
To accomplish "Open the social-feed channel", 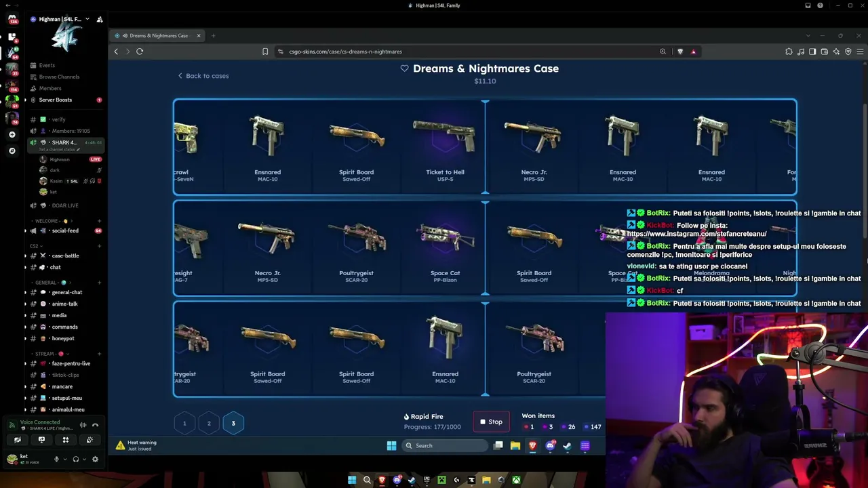I will point(66,230).
